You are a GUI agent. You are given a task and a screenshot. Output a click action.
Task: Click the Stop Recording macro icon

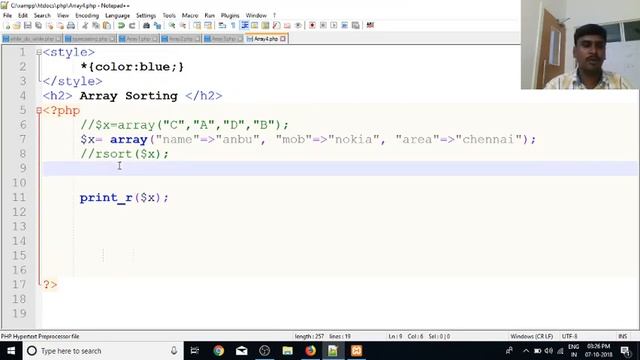pos(323,26)
